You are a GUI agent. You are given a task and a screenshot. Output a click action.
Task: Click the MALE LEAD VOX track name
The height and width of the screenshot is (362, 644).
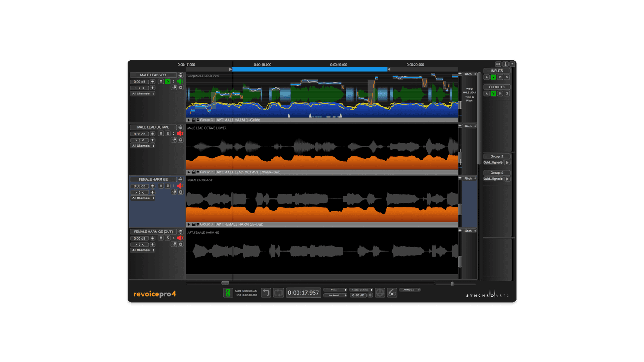153,75
